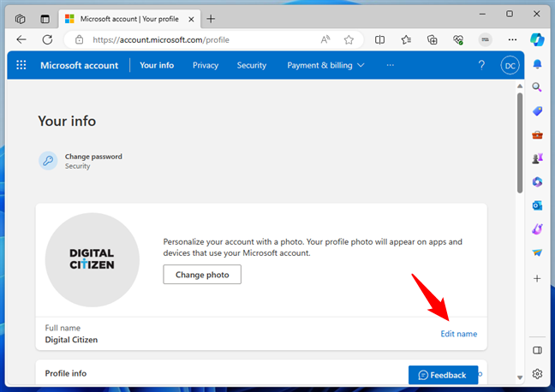This screenshot has height=392, width=555.
Task: Click the Change photo button
Action: click(202, 274)
